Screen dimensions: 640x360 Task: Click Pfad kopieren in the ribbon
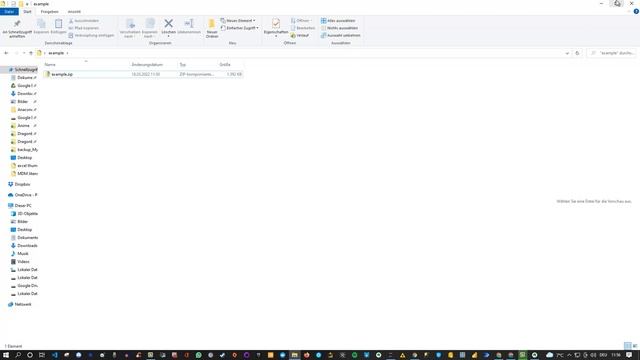coord(84,28)
